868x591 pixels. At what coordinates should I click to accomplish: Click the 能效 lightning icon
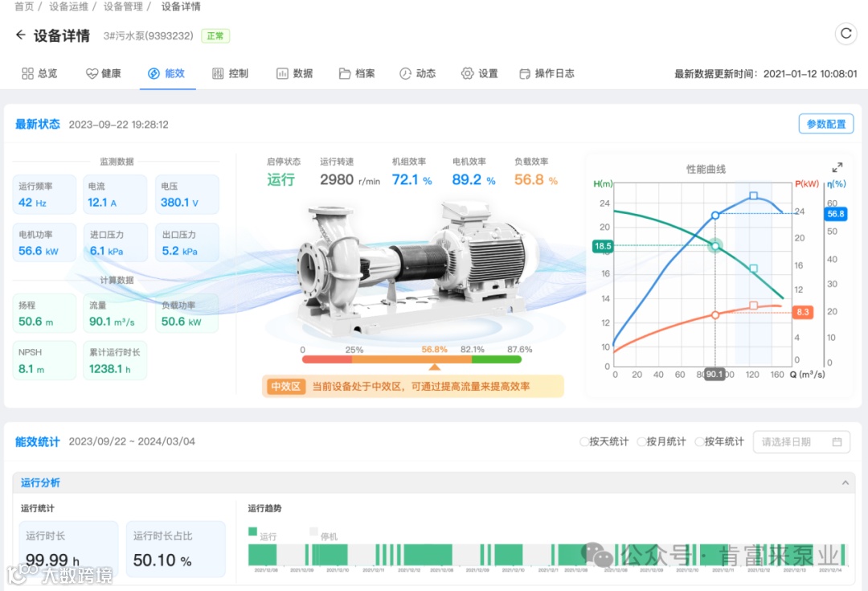(154, 73)
